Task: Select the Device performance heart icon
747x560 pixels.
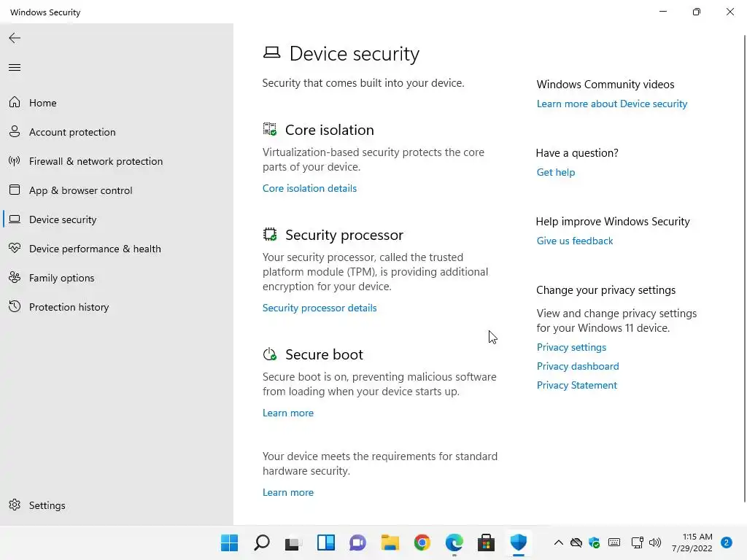Action: pyautogui.click(x=15, y=248)
